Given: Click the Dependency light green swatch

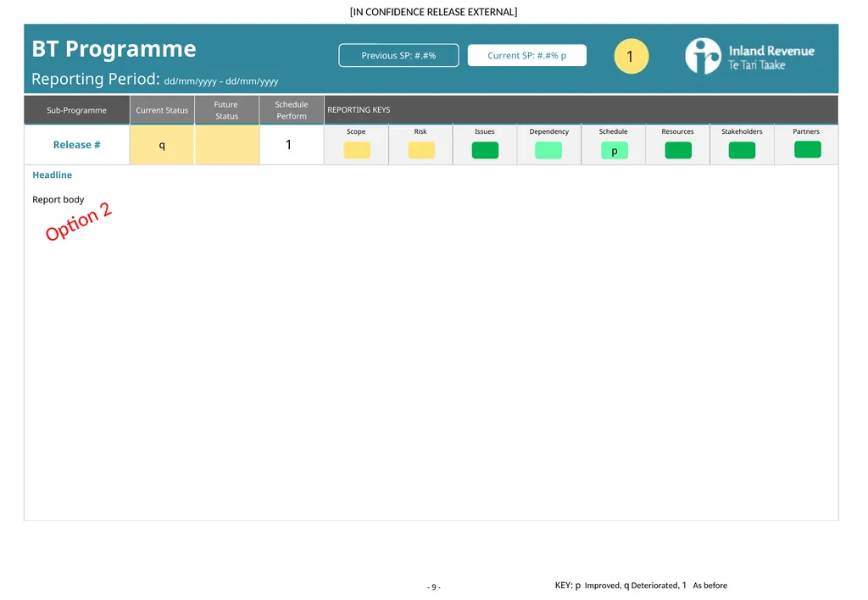Looking at the screenshot, I should (x=548, y=151).
